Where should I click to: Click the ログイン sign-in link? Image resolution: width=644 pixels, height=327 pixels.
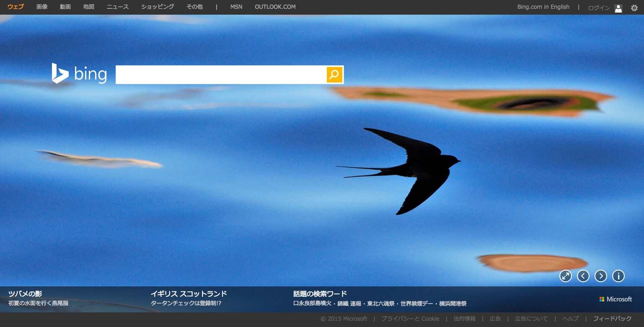(x=599, y=8)
